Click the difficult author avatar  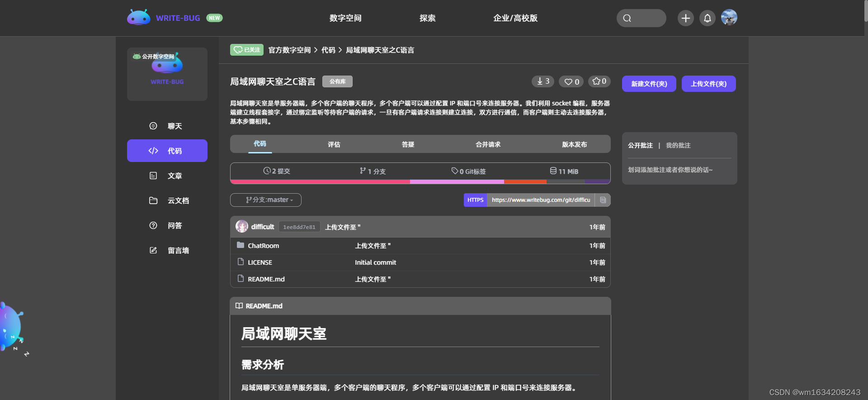pyautogui.click(x=242, y=226)
